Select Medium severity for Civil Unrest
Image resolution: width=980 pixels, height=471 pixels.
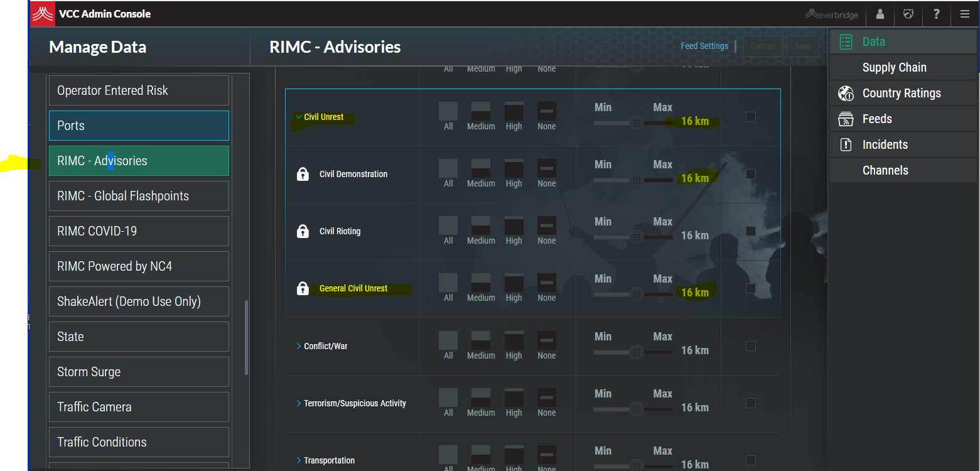[481, 111]
